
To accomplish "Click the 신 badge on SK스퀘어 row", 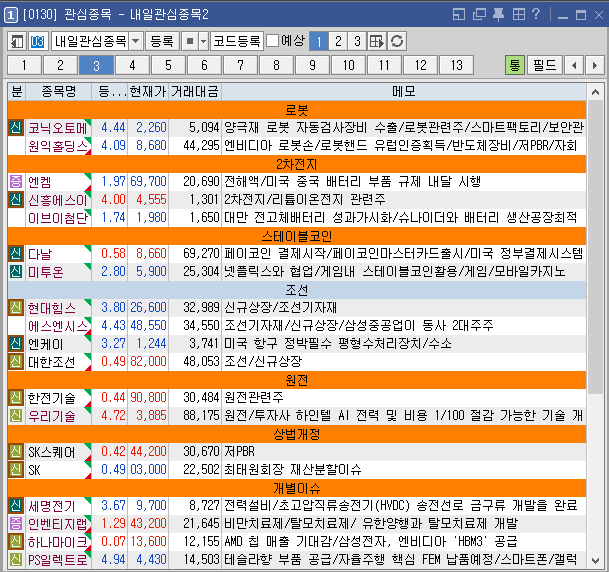I will click(x=16, y=451).
